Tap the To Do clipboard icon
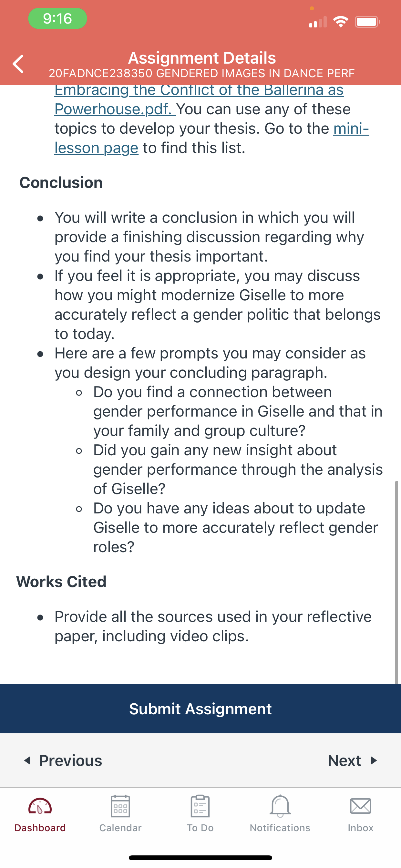This screenshot has width=401, height=868. 200,806
